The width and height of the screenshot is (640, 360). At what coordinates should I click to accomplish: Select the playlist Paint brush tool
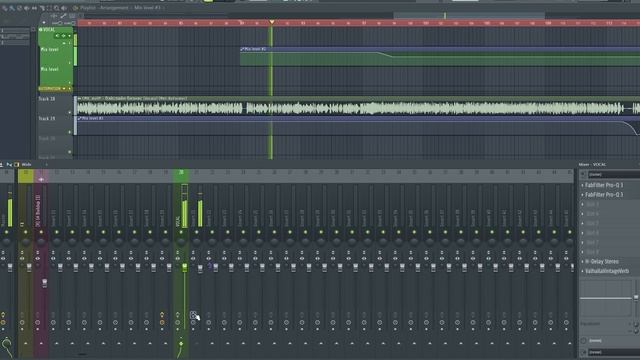[12, 8]
